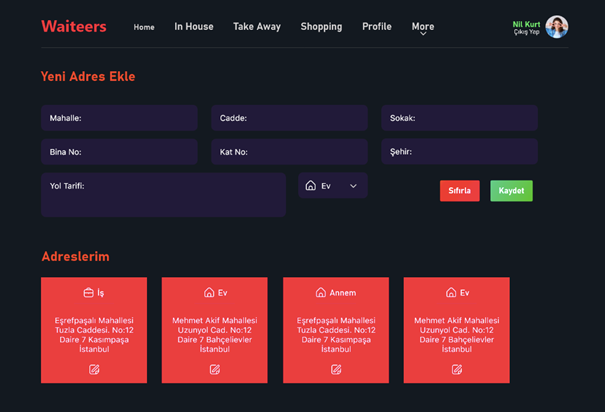Open the In House menu item
605x412 pixels.
click(x=194, y=27)
